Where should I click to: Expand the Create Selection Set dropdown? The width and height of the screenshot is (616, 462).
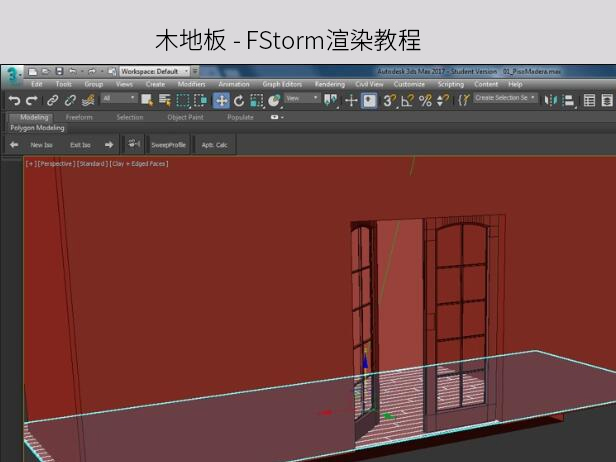pyautogui.click(x=506, y=99)
